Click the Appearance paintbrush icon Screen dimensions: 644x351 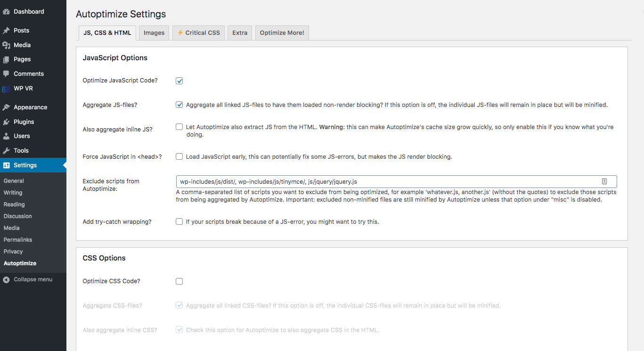[6, 107]
